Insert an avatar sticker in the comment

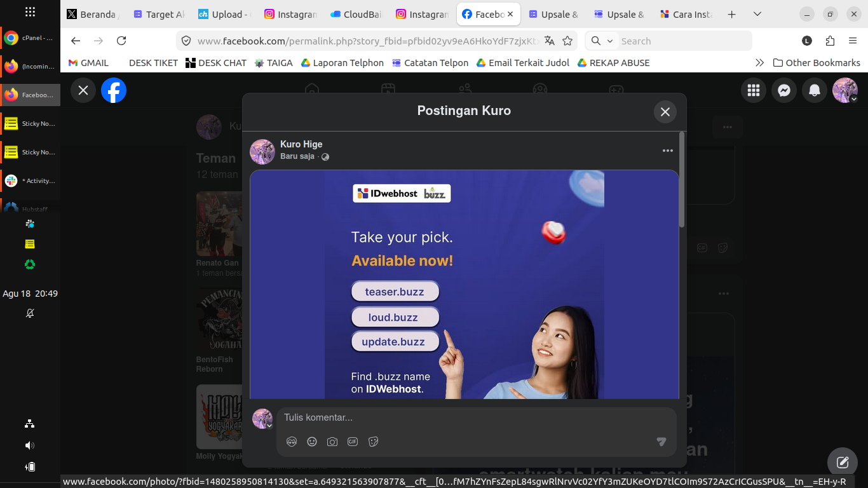(292, 442)
